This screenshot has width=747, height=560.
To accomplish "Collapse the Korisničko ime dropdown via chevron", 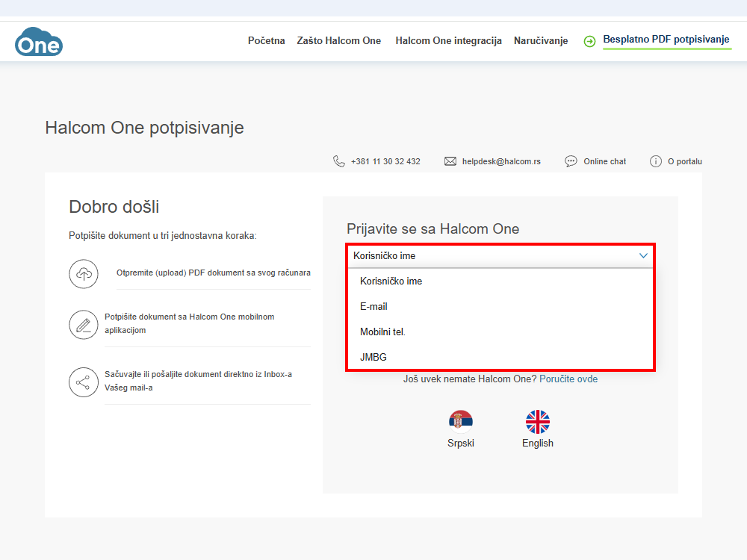I will pos(643,255).
